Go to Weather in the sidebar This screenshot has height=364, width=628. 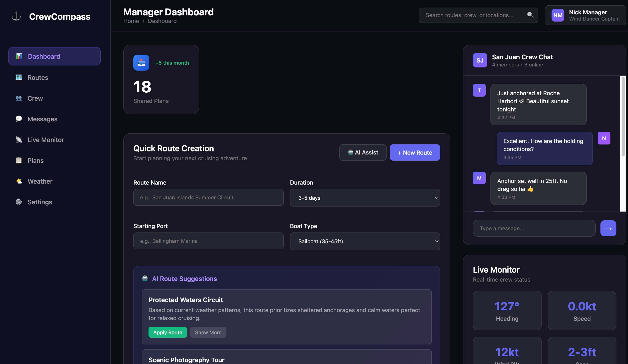tap(40, 181)
